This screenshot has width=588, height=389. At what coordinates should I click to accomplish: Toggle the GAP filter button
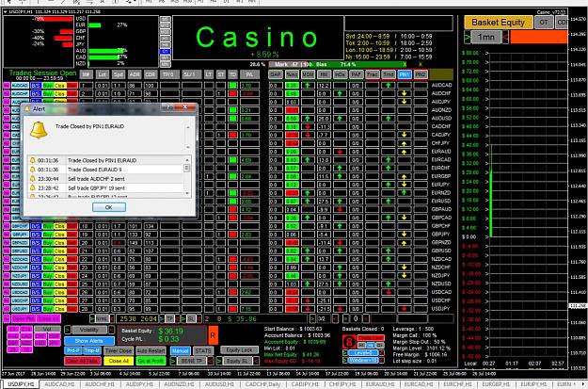coord(276,74)
